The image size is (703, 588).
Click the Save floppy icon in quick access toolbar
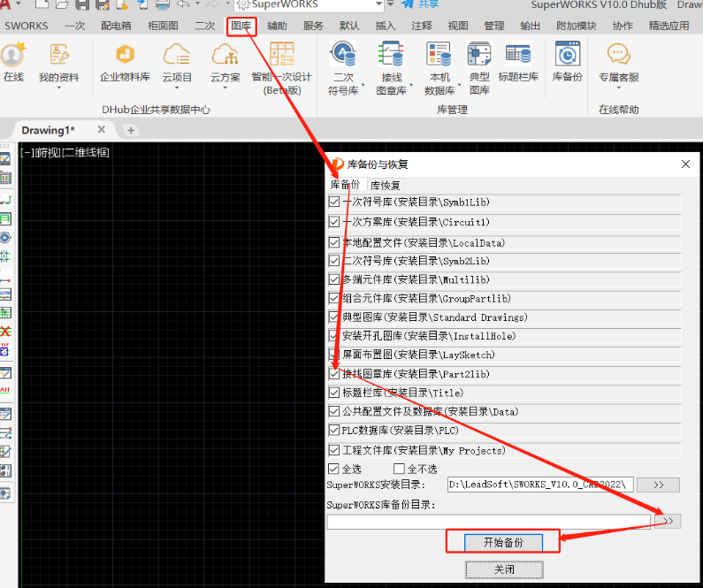coord(82,4)
